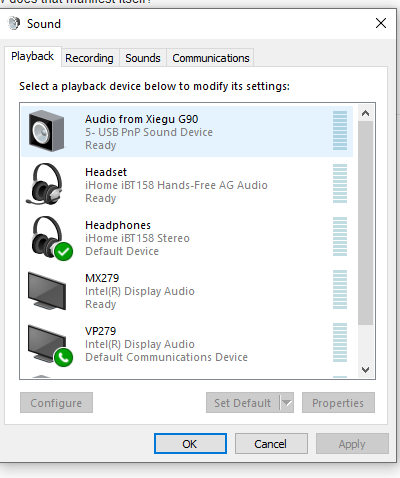Click Intel(R) Display Audio under MX279
The image size is (400, 478).
(x=140, y=291)
